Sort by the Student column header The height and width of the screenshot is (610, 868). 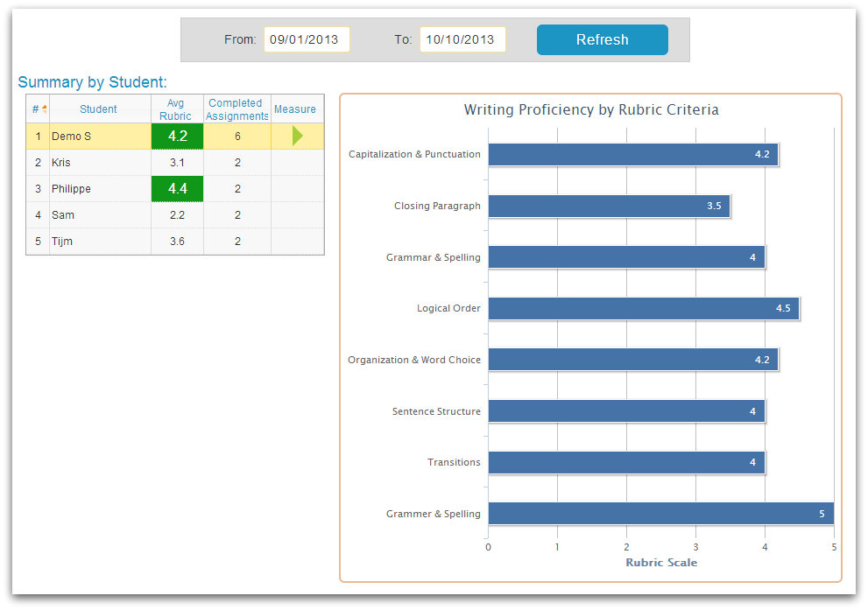[98, 109]
